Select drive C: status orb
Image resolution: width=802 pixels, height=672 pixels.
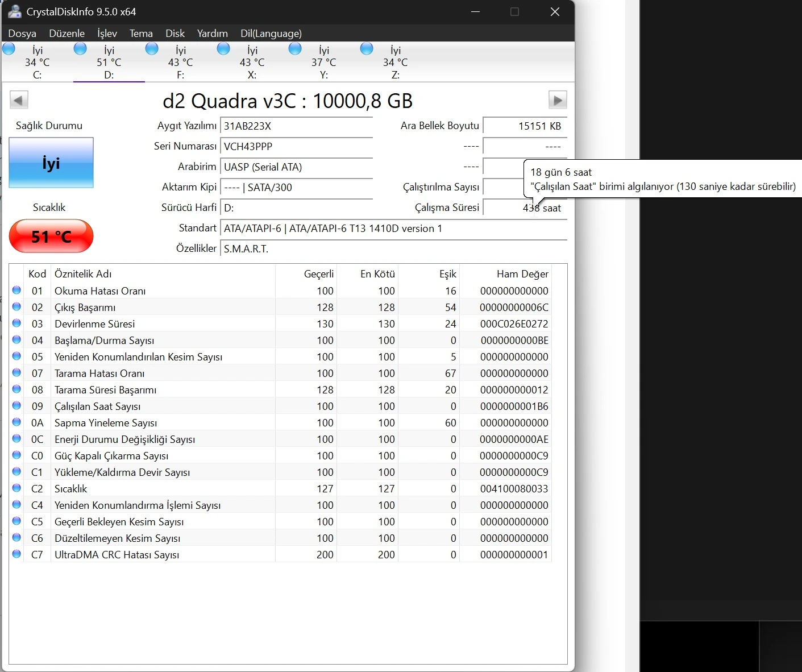tap(9, 49)
